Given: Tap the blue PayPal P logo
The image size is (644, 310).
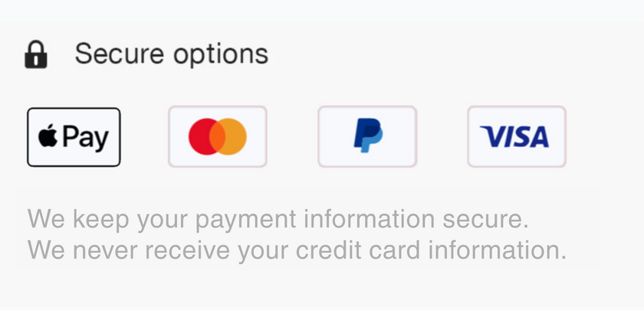Looking at the screenshot, I should click(367, 137).
